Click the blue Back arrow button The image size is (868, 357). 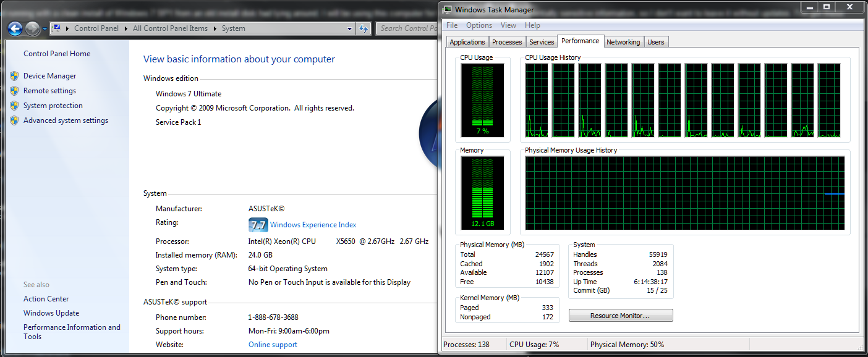coord(15,28)
